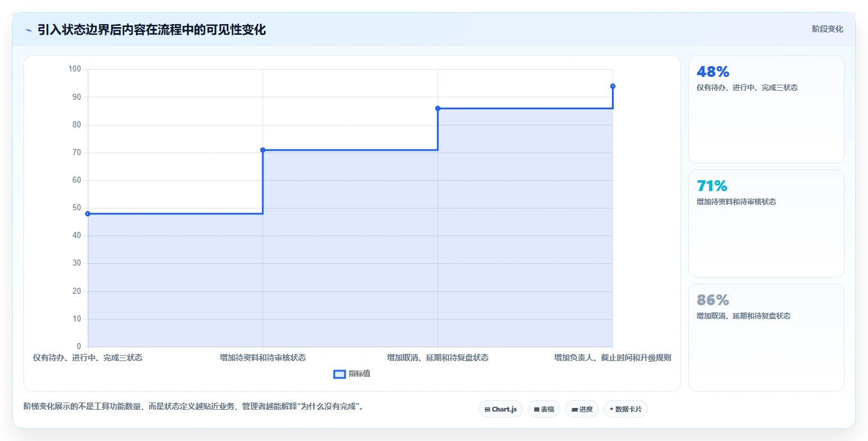The height and width of the screenshot is (441, 868).
Task: Click the y-axis label 50
Action: tap(76, 208)
